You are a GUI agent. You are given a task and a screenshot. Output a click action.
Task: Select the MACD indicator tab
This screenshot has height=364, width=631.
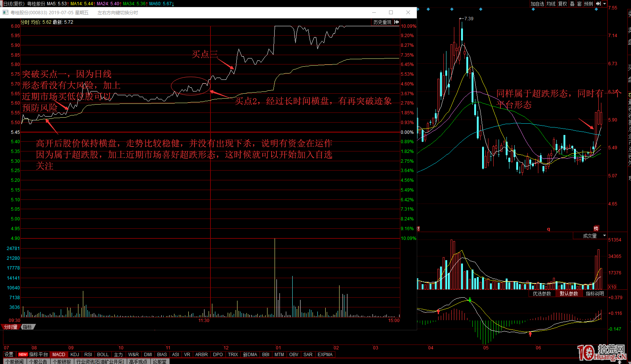pyautogui.click(x=59, y=354)
